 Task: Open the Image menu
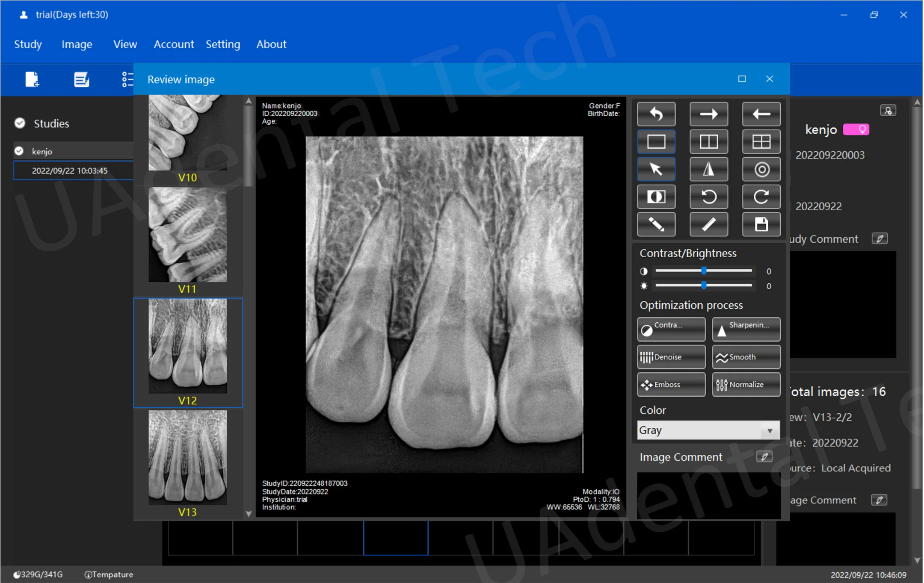77,44
